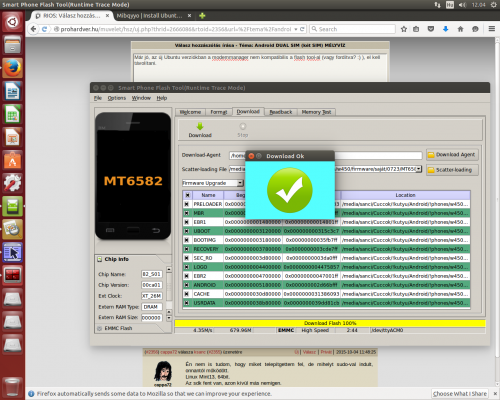Open Files manager in launcher
500x400 pixels.
tap(13, 45)
